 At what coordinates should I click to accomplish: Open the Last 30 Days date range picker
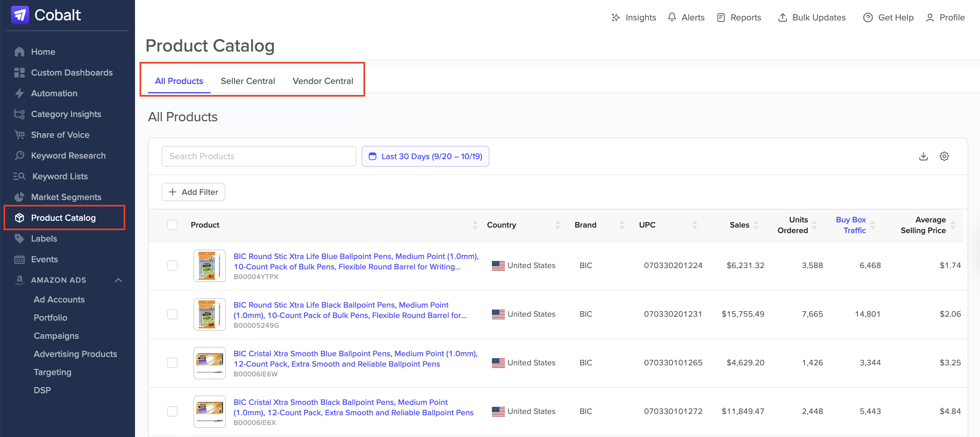click(425, 156)
